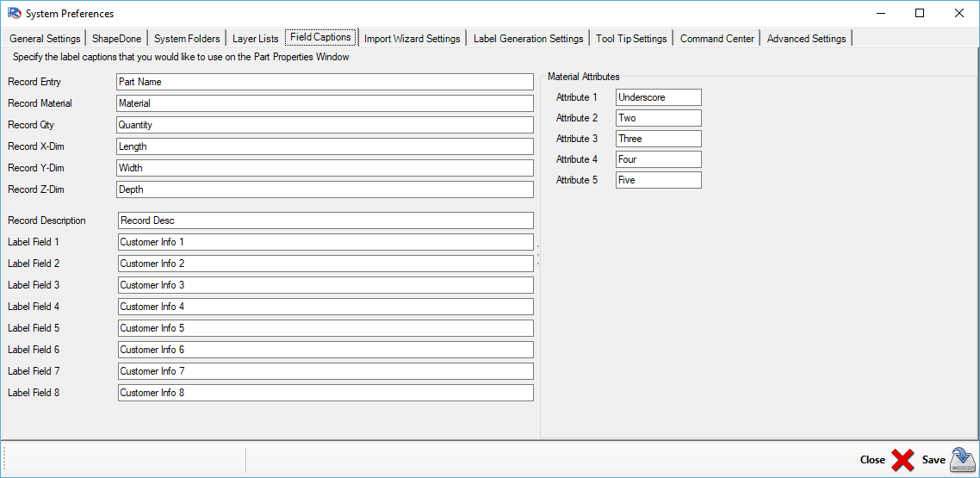Viewport: 980px width, 478px height.
Task: Switch to the ShapeDone tab
Action: coord(117,38)
